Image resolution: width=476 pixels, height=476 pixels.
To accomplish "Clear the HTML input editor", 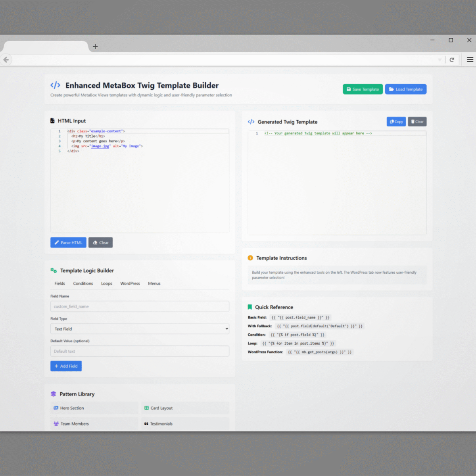I will (100, 242).
